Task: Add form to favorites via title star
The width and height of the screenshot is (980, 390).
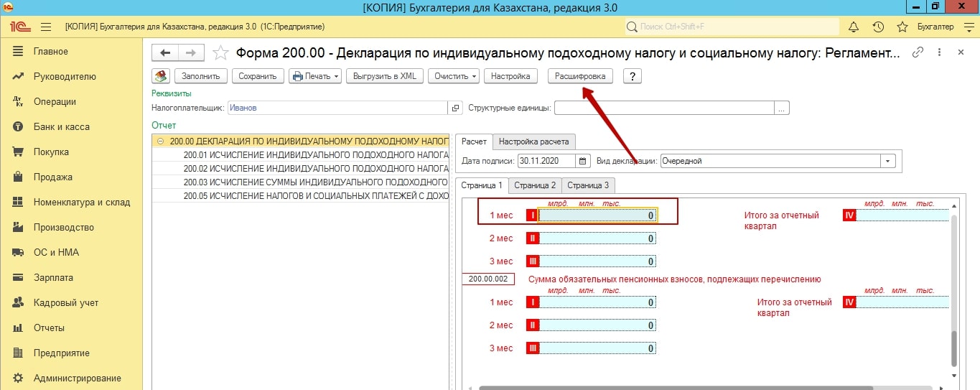Action: pyautogui.click(x=222, y=53)
